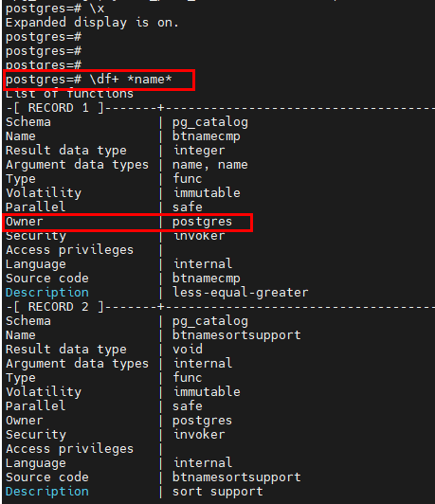
Task: Click the highlighted Owner postgres row in record 1
Action: click(128, 222)
